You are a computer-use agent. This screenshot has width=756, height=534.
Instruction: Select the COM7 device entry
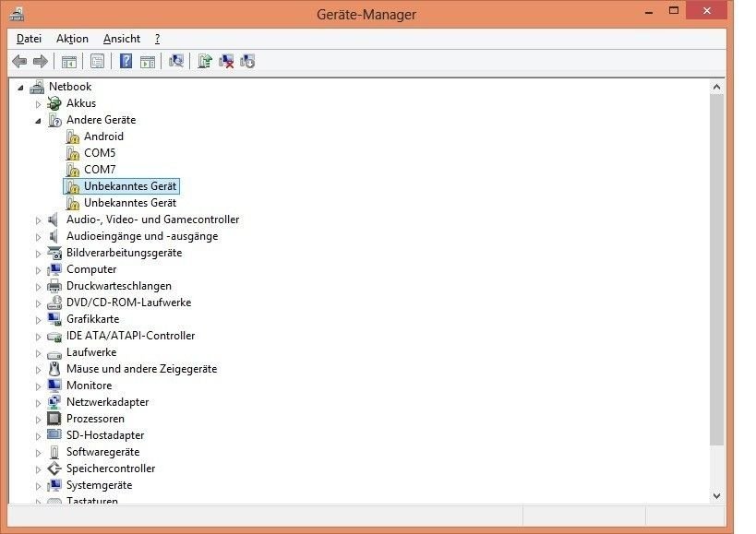(x=100, y=170)
